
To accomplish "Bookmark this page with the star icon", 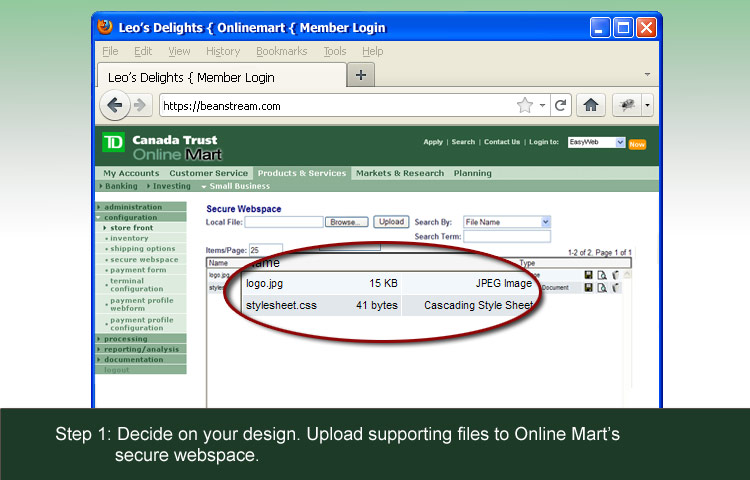I will [x=525, y=105].
